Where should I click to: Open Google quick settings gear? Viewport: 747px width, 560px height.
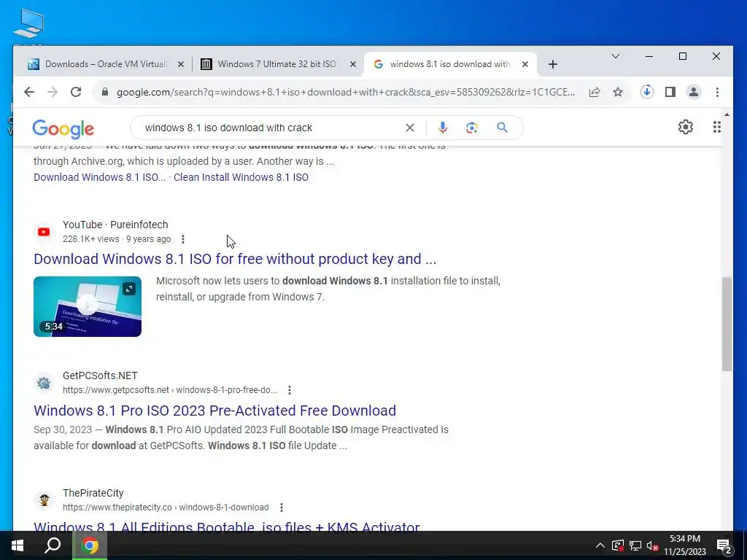(x=686, y=127)
